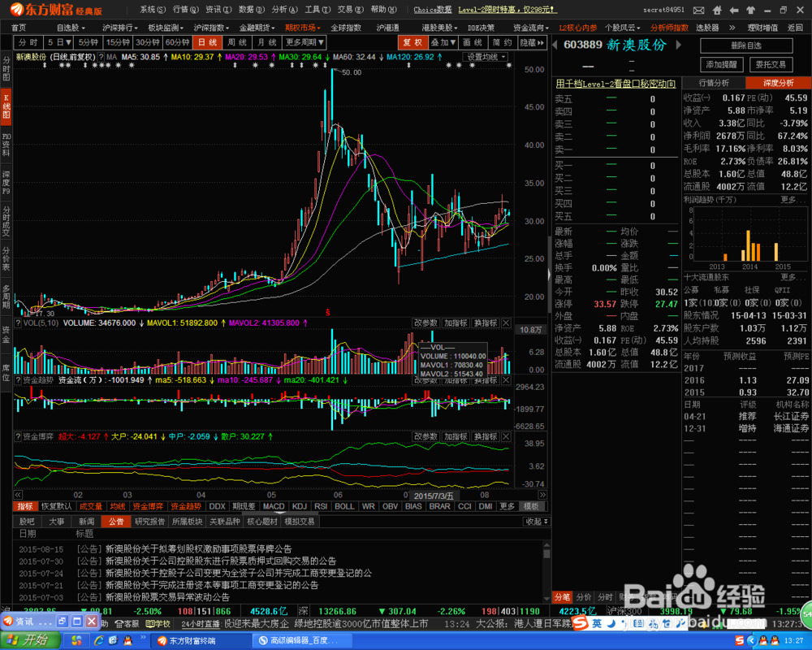The image size is (812, 650).
Task: Click 用千档Level-2看盘口秘密动向 link
Action: click(615, 84)
